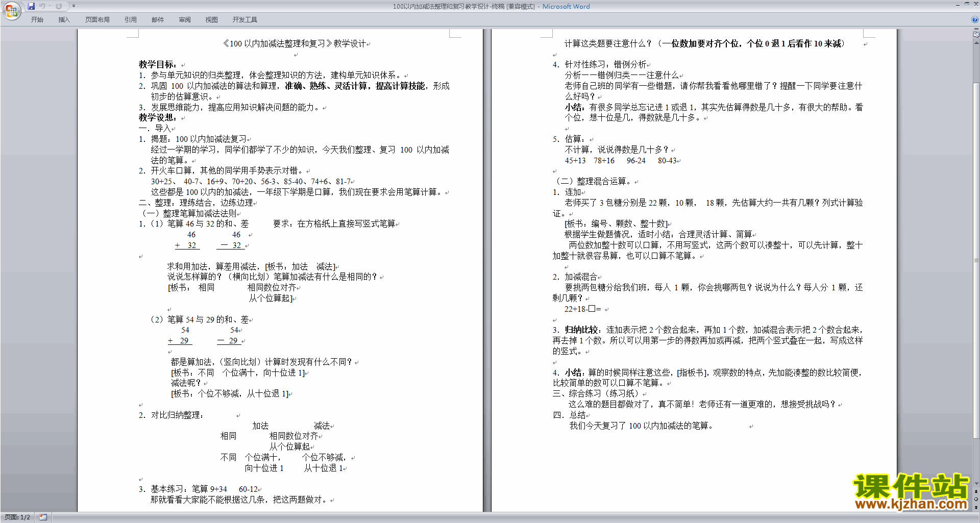Image resolution: width=980 pixels, height=523 pixels.
Task: Click the line 4. 针对性练习：错例分析
Action: click(599, 64)
